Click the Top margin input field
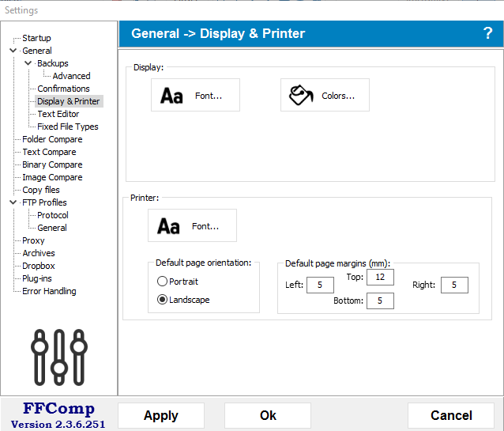Screen dimensions: 504x431 click(x=380, y=277)
